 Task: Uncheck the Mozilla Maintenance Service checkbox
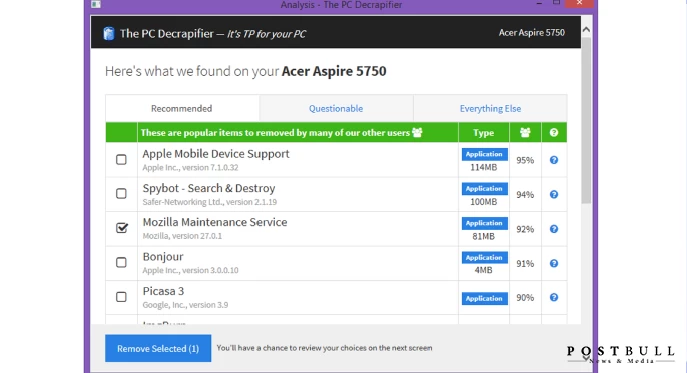(121, 227)
